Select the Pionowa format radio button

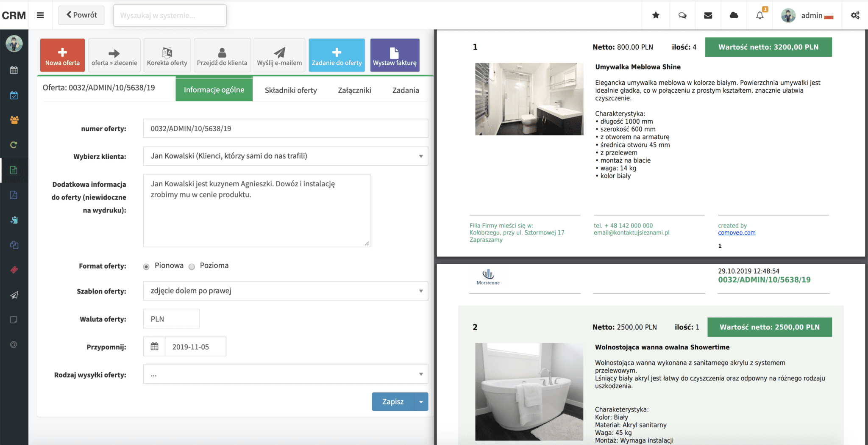click(146, 266)
